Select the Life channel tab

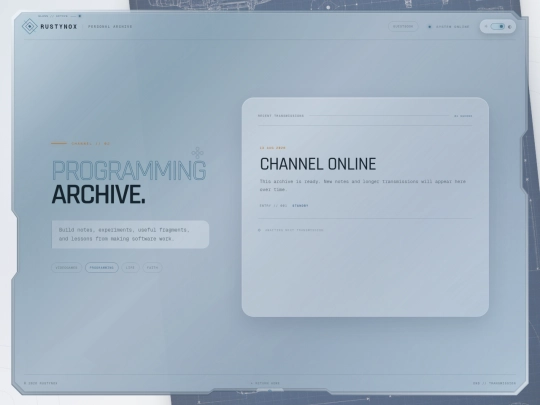[x=130, y=268]
